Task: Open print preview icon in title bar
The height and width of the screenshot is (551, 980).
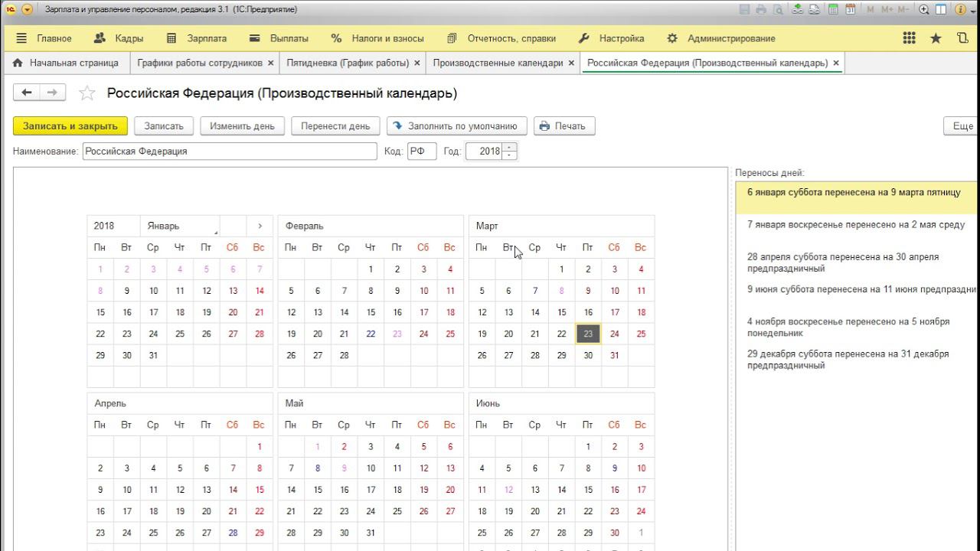Action: tap(778, 9)
